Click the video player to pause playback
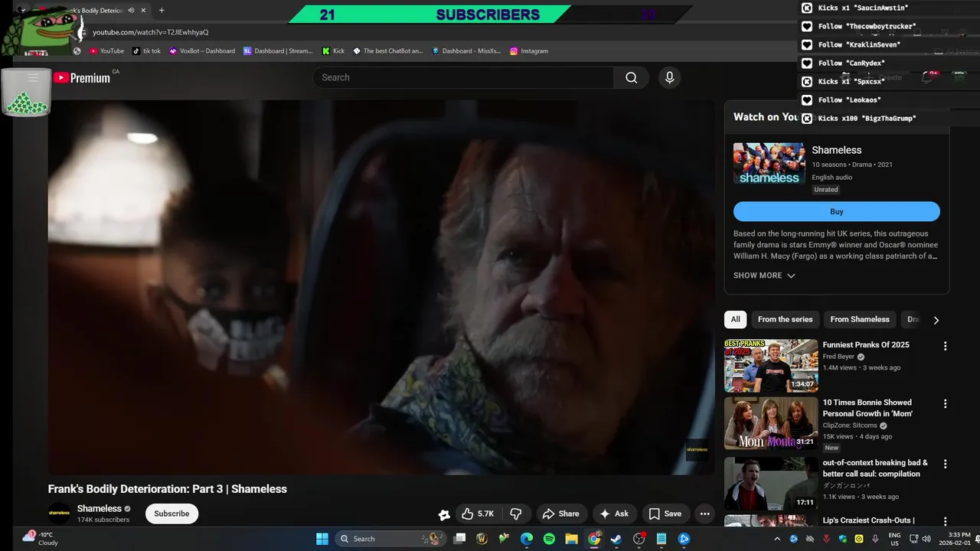This screenshot has width=980, height=551. click(381, 287)
